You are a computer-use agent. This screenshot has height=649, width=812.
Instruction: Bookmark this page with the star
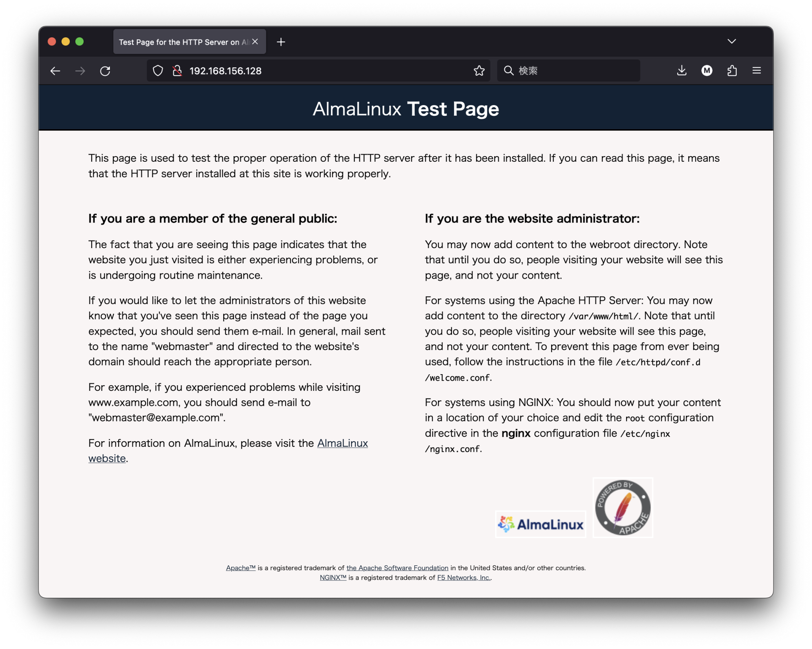(479, 71)
